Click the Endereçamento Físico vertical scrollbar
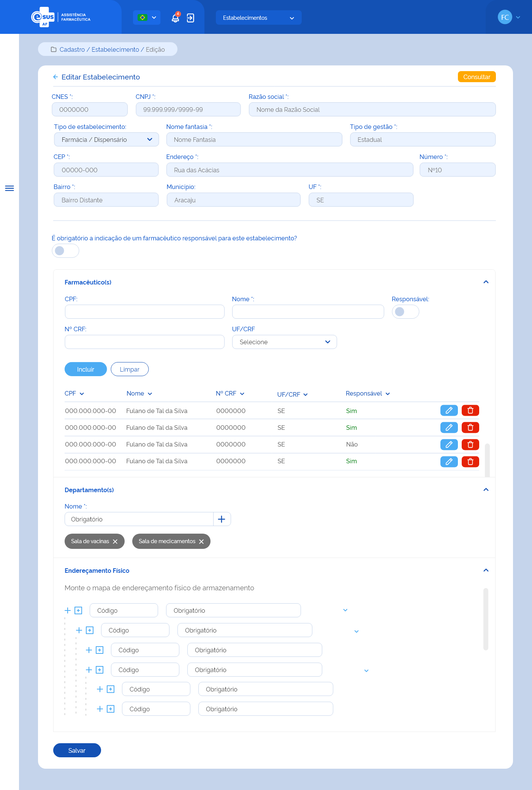 (x=486, y=619)
